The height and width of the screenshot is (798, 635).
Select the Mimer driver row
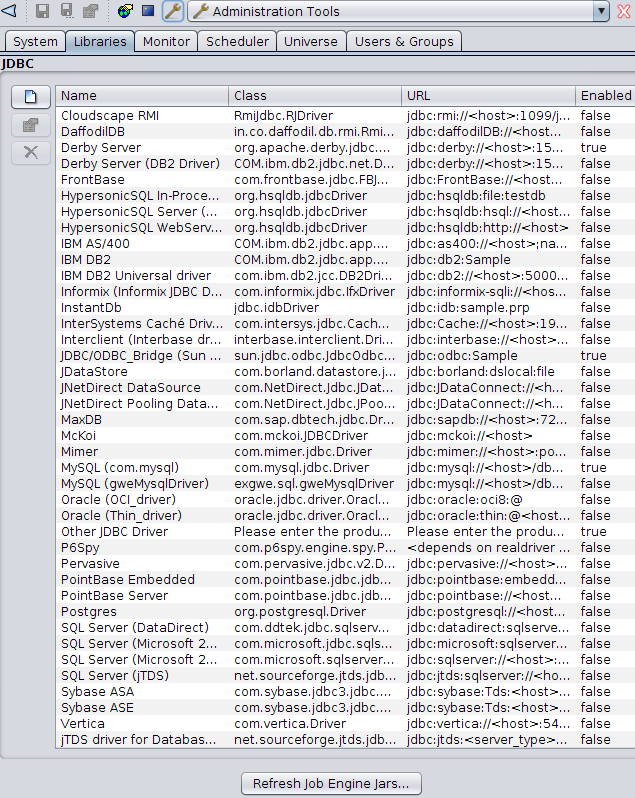click(345, 451)
